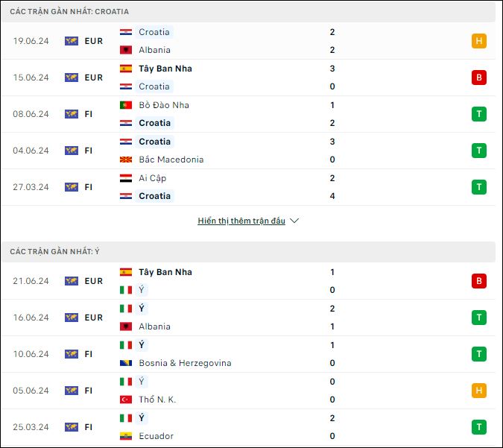Click the Turkey flag beside Thổ N. K.
Image resolution: width=503 pixels, height=448 pixels.
pyautogui.click(x=126, y=400)
